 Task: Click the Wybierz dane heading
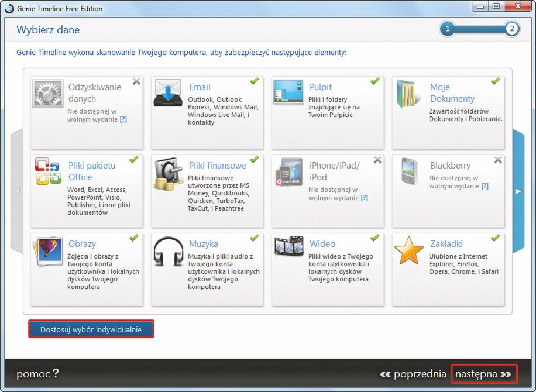pyautogui.click(x=48, y=30)
